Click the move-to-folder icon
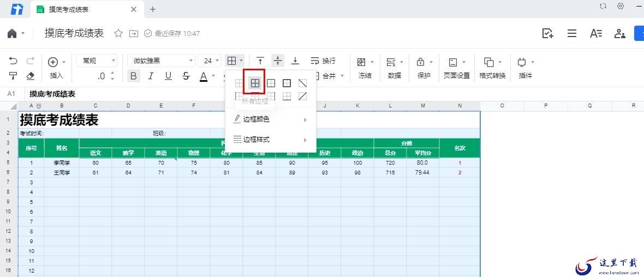The width and height of the screenshot is (644, 277). click(x=134, y=33)
